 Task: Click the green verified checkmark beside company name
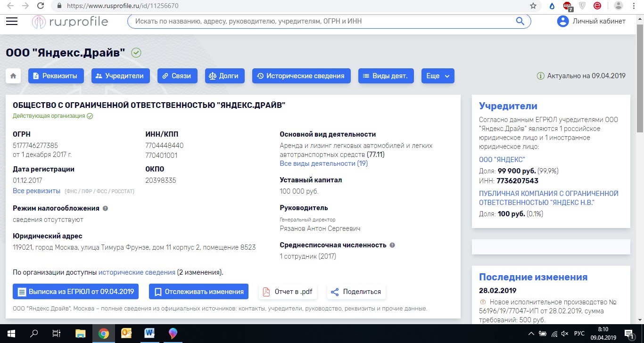click(x=136, y=52)
